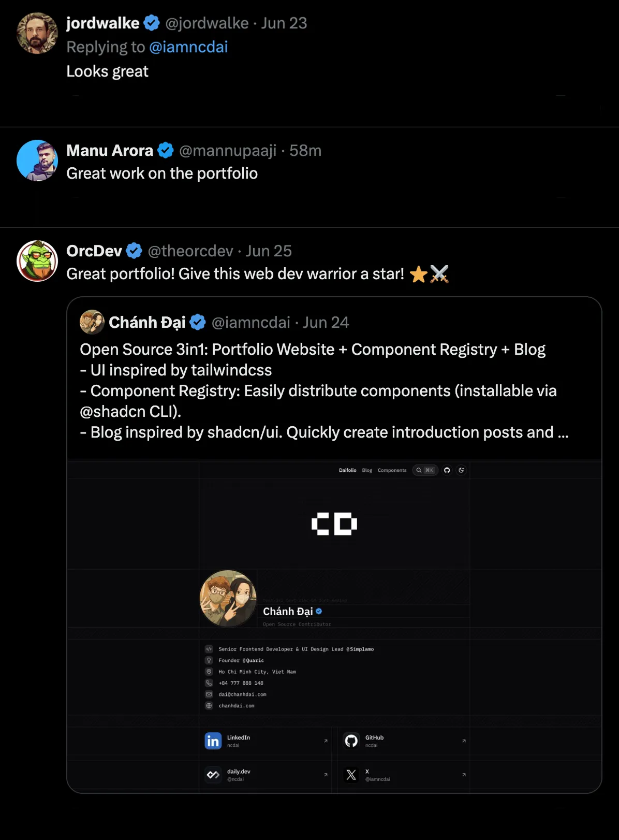Toggle the theme switch icon in the navbar
This screenshot has width=619, height=840.
[x=461, y=470]
